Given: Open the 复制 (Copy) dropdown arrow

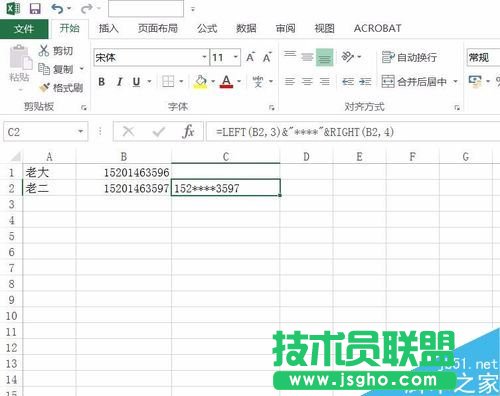Looking at the screenshot, I should (81, 69).
